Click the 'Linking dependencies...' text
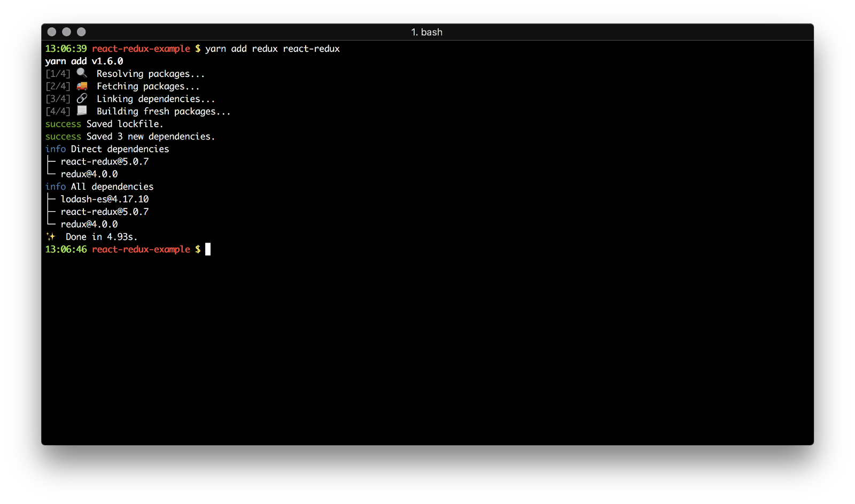This screenshot has width=855, height=504. pyautogui.click(x=156, y=99)
